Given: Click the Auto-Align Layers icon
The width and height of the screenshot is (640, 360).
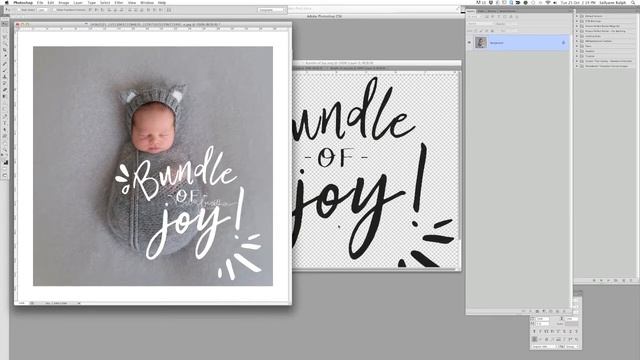Looking at the screenshot, I should point(169,10).
